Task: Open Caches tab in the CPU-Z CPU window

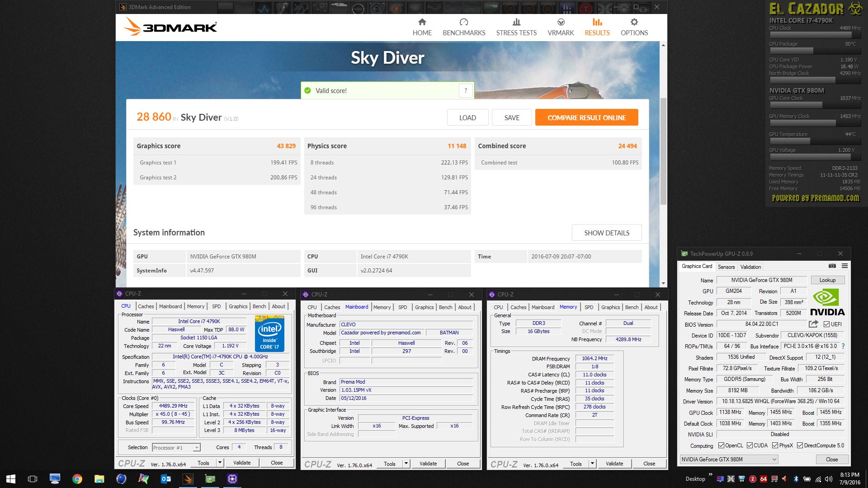Action: tap(146, 306)
